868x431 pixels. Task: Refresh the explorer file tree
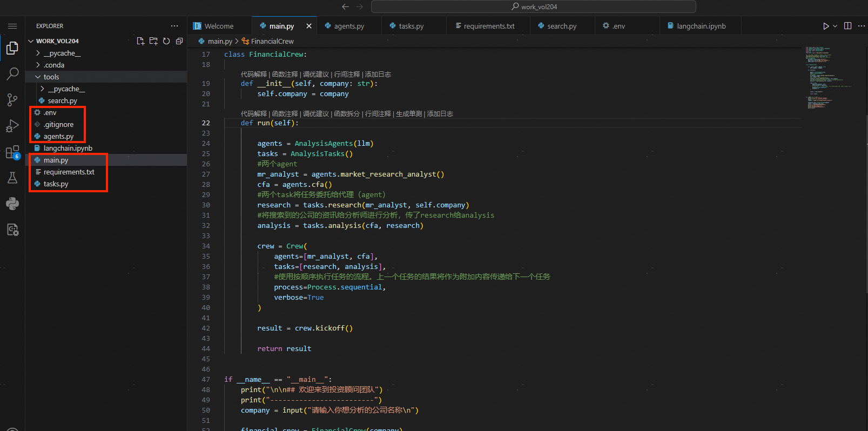click(x=166, y=41)
